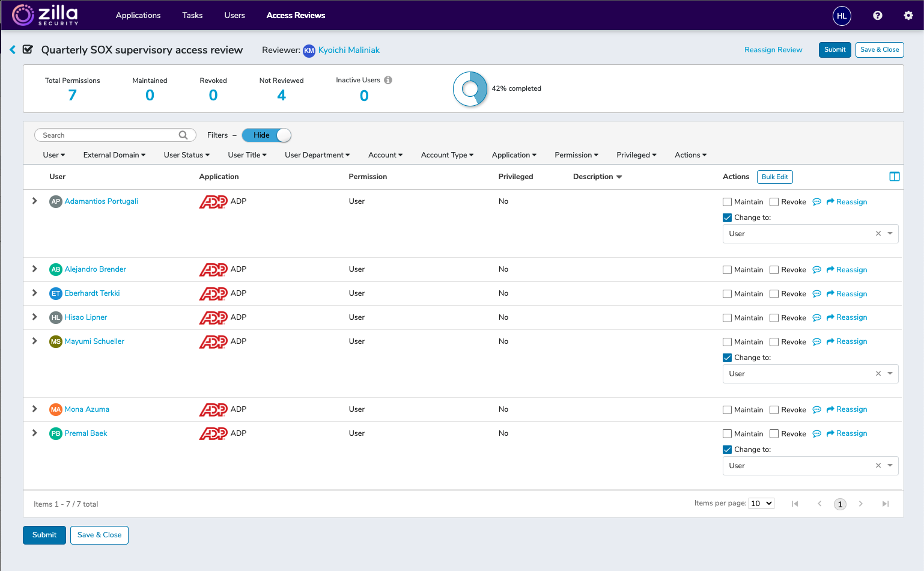
Task: Open the help question mark icon
Action: pyautogui.click(x=877, y=15)
